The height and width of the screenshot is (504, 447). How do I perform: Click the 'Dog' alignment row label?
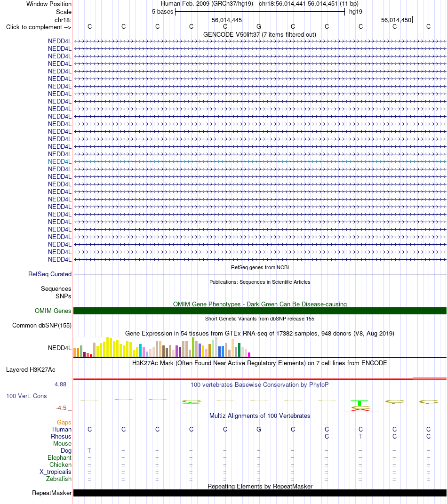point(66,451)
